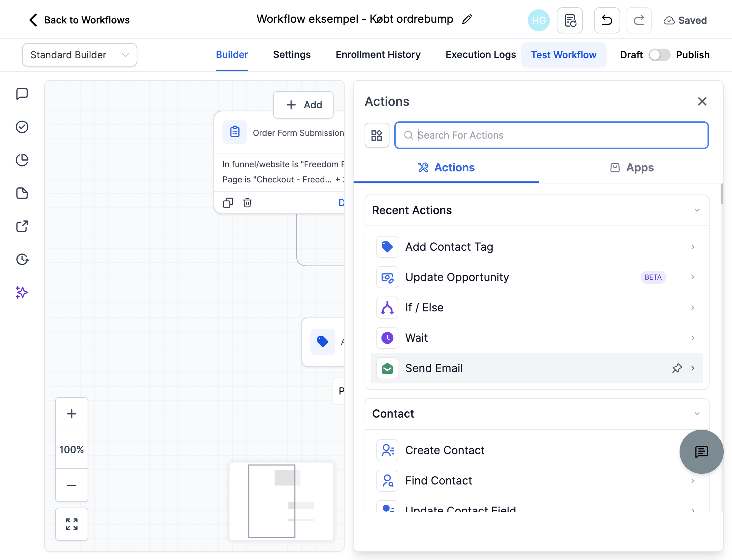Click the HG user avatar
Viewport: 732px width, 560px height.
539,20
